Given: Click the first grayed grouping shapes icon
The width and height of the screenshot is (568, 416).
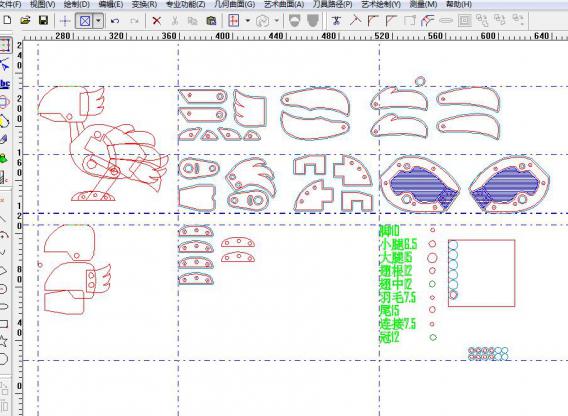Looking at the screenshot, I should [482, 20].
